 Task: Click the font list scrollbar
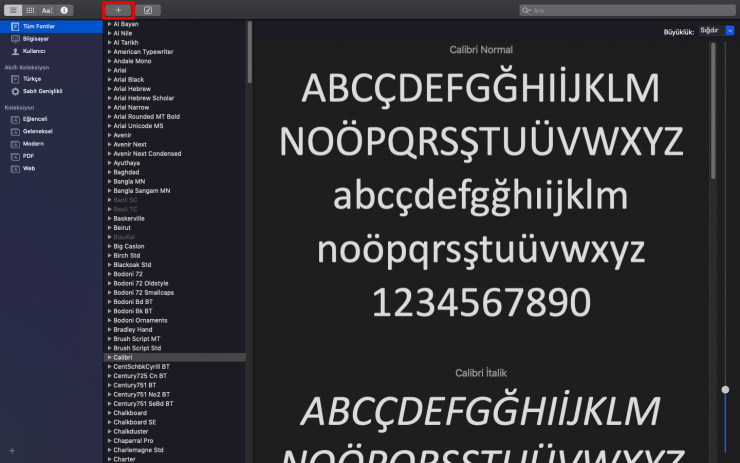(x=250, y=52)
